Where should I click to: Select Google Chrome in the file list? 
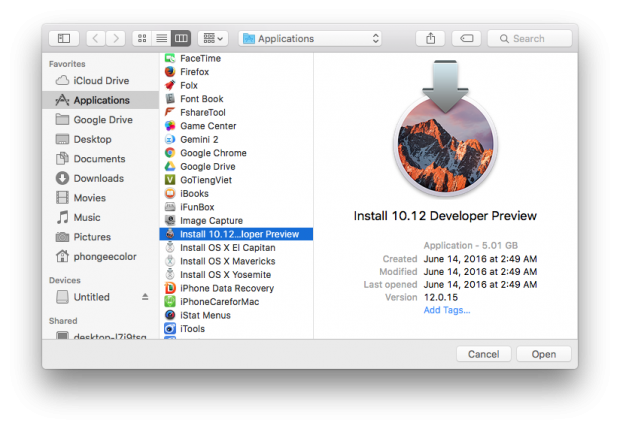[213, 153]
